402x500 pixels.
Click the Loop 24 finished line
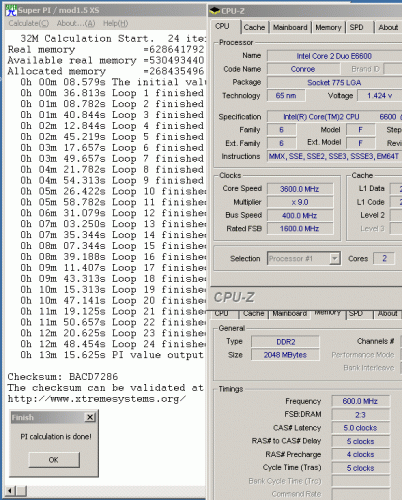pyautogui.click(x=113, y=344)
